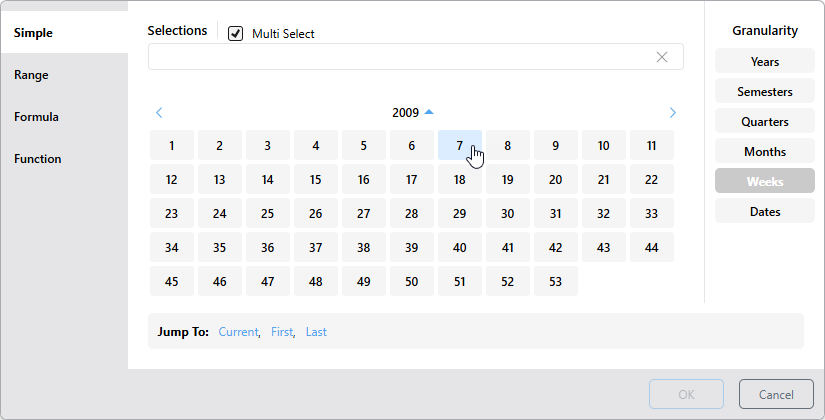Open the Formula tab

pyautogui.click(x=36, y=117)
